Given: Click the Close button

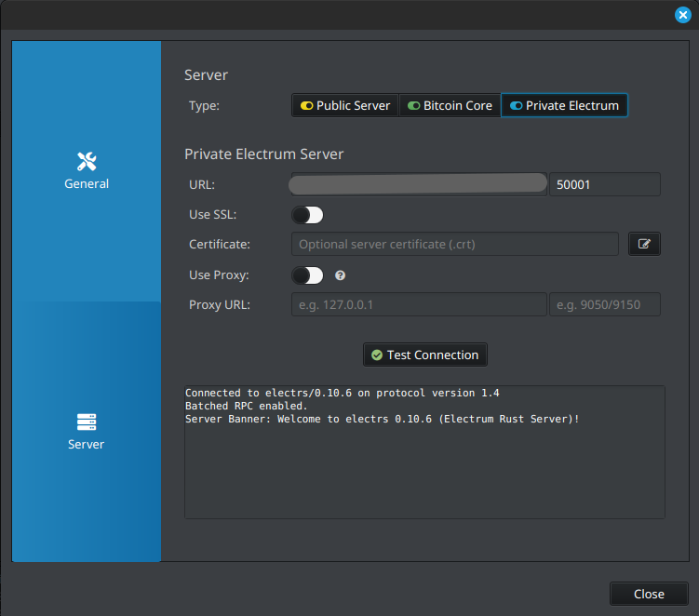Looking at the screenshot, I should [649, 594].
